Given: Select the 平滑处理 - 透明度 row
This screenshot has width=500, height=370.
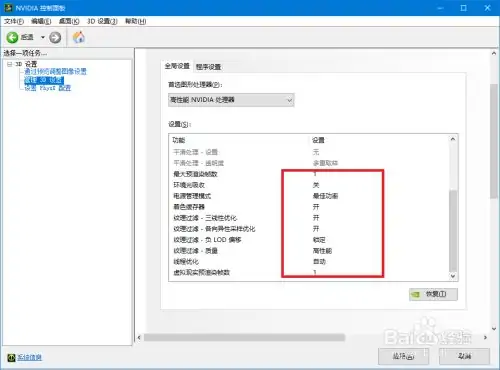Looking at the screenshot, I should 309,163.
